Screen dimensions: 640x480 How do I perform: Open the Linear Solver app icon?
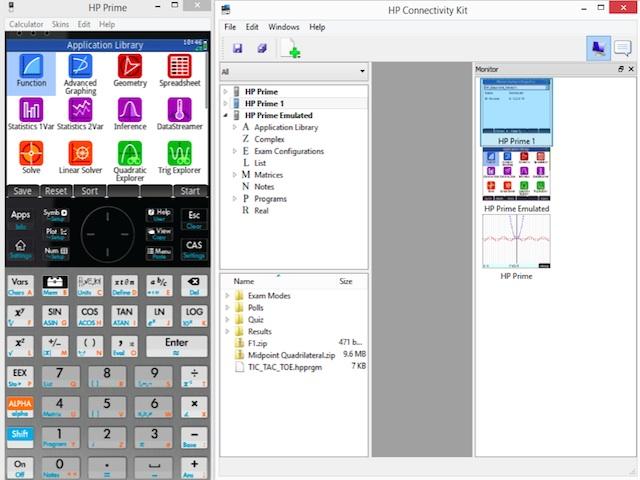80,158
